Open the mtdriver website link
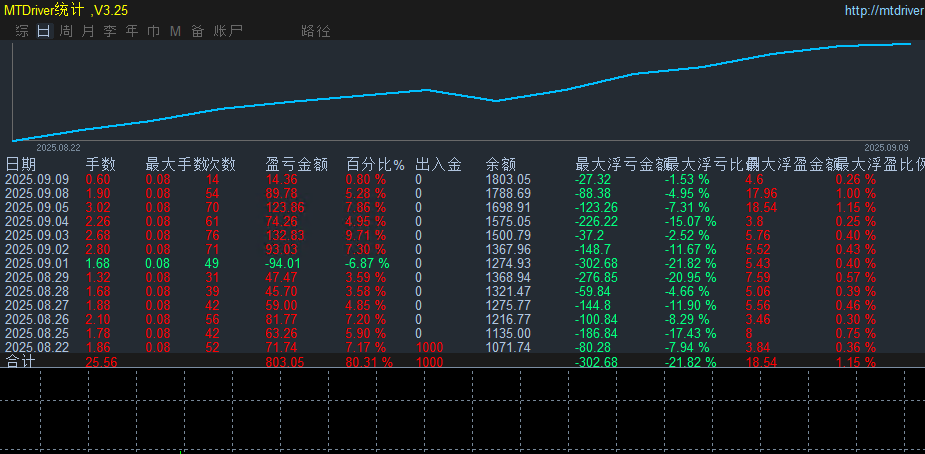This screenshot has width=925, height=454. click(884, 11)
